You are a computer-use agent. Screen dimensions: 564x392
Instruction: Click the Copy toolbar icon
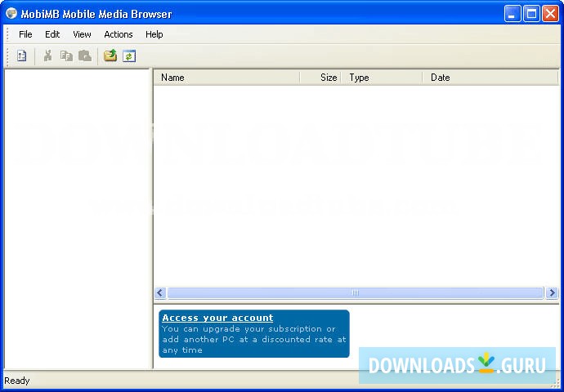coord(66,56)
